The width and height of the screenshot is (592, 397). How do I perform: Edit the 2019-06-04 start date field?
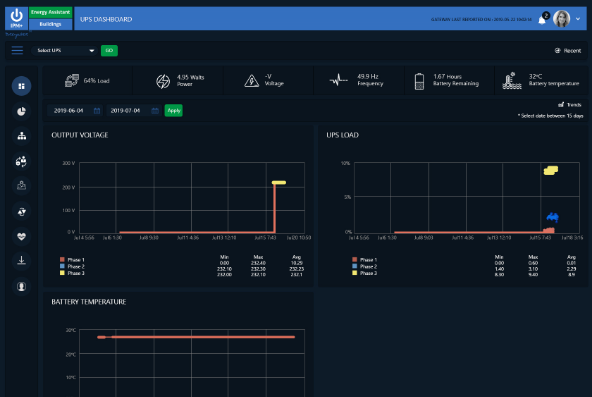[x=74, y=111]
